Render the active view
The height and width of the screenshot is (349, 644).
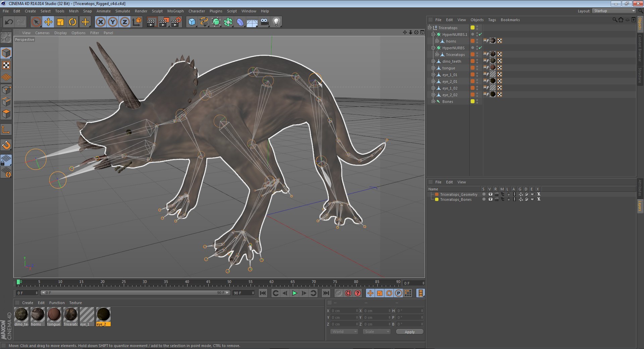(x=152, y=22)
